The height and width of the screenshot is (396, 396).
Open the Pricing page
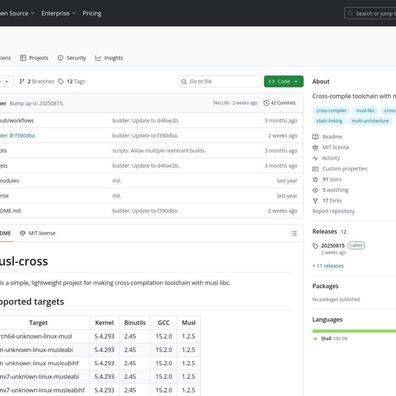(92, 13)
